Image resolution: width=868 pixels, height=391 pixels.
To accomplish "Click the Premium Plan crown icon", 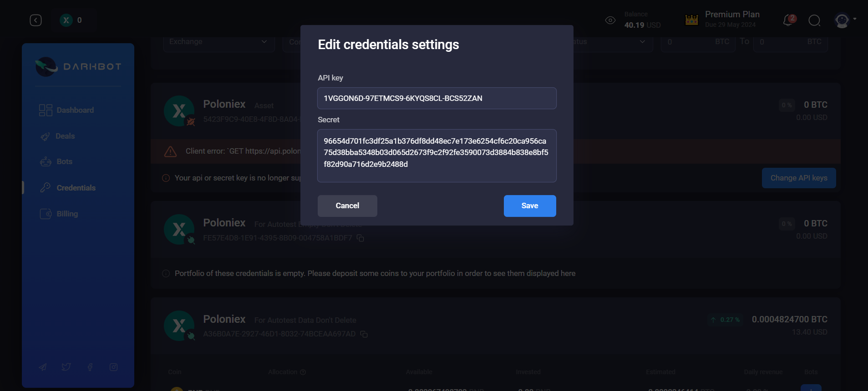I will pos(691,19).
